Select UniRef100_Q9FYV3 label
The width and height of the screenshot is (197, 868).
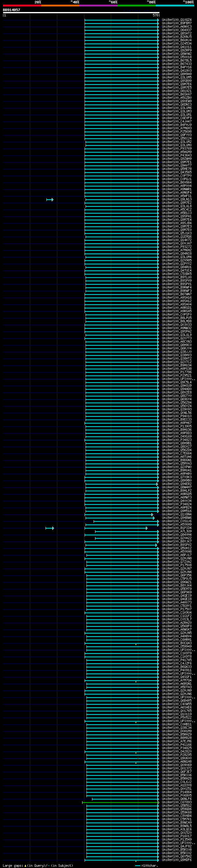click(x=177, y=135)
